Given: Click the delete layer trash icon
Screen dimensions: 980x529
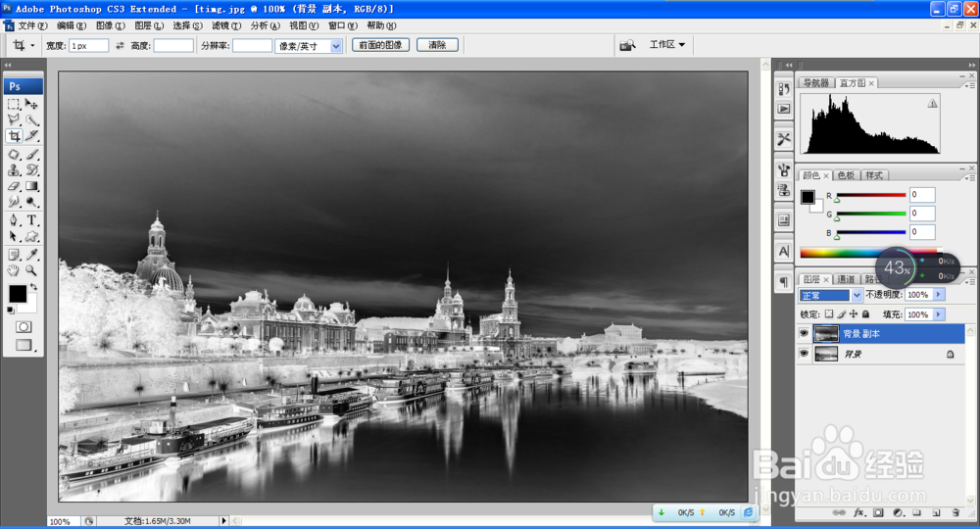Looking at the screenshot, I should coord(955,512).
